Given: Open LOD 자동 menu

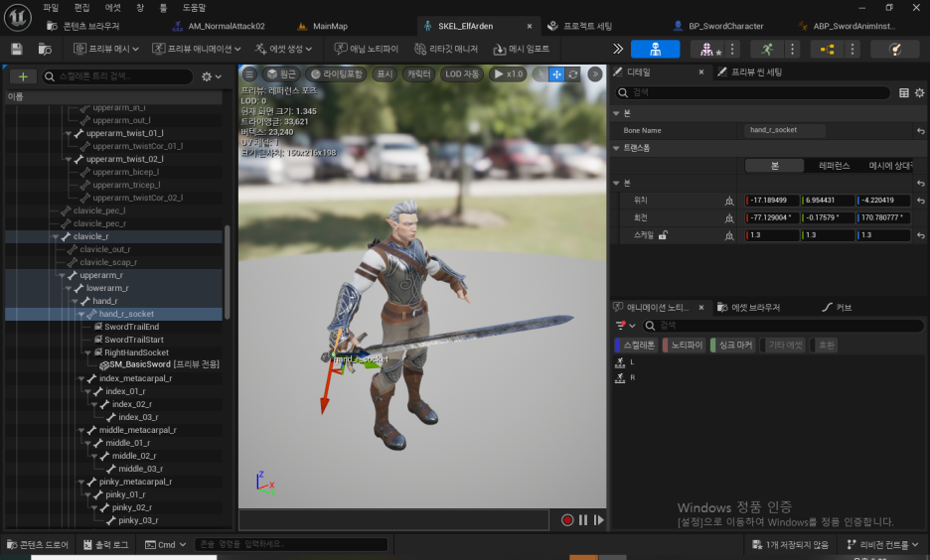Looking at the screenshot, I should coord(461,74).
